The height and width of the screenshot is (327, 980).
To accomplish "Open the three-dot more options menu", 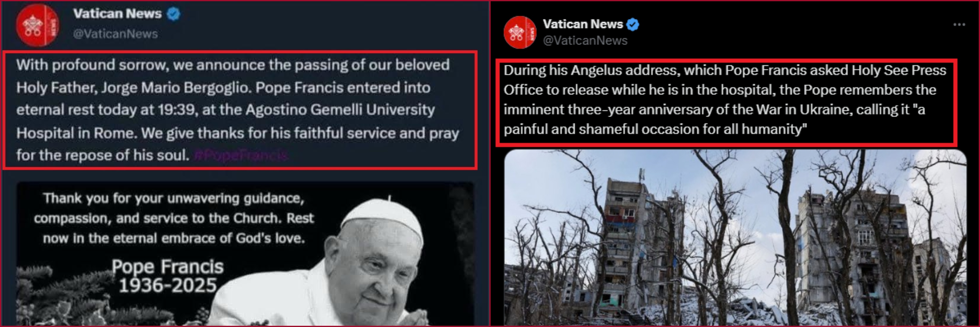I will click(x=959, y=25).
